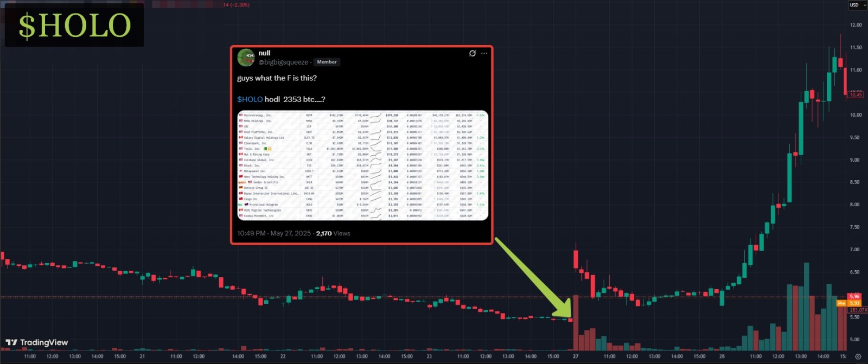Click the 10.00 price axis label

(x=856, y=115)
